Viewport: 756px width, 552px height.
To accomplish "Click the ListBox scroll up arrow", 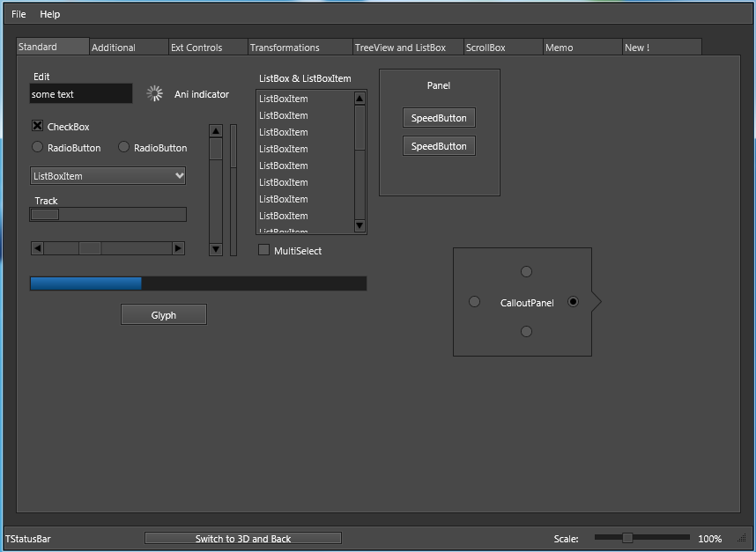I will click(x=359, y=99).
